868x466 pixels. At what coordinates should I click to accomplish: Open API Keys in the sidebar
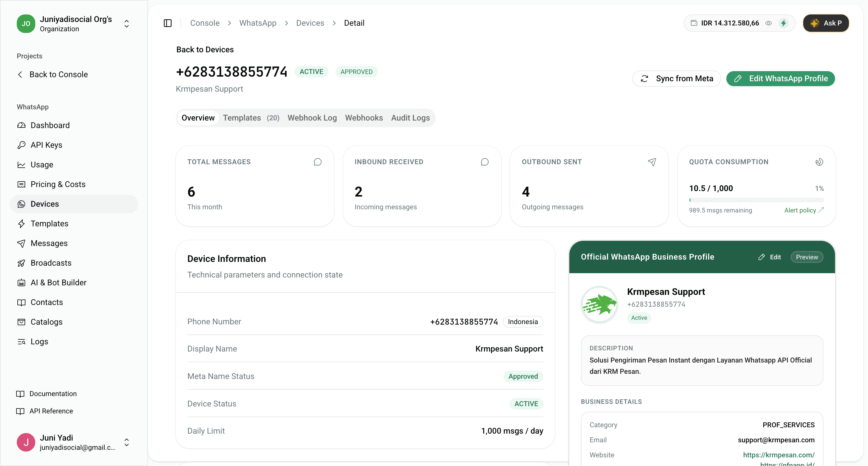[74, 145]
